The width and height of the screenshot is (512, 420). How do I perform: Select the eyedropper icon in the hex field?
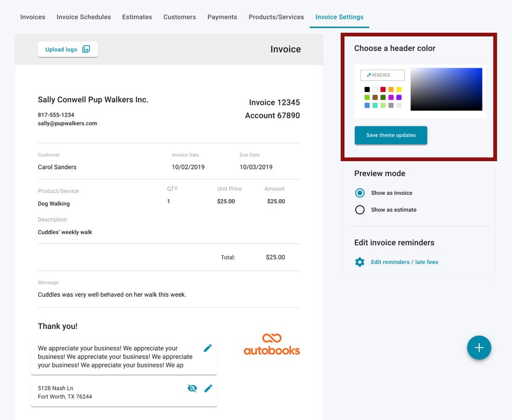[368, 75]
